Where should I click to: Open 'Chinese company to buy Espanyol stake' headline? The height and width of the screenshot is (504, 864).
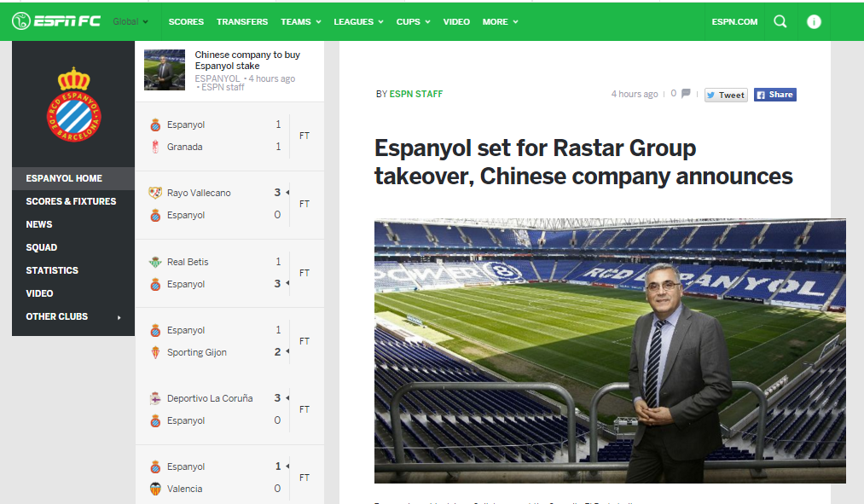(x=247, y=60)
